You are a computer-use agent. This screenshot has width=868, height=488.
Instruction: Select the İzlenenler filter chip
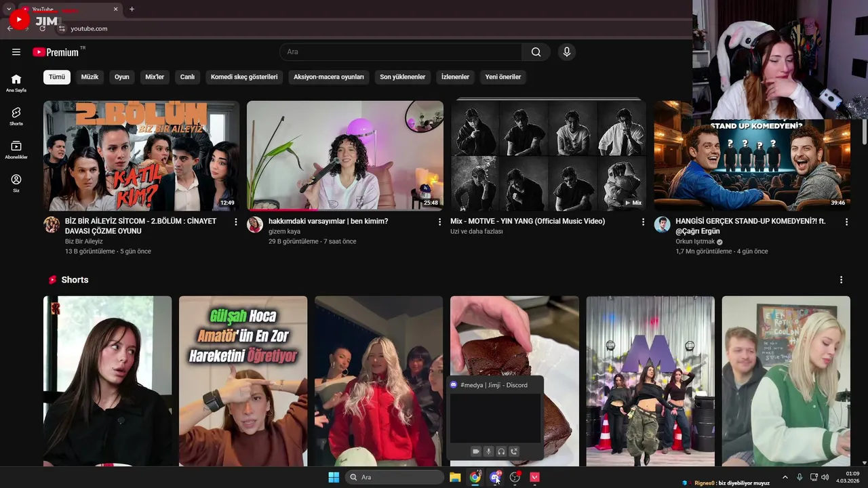[x=455, y=77]
